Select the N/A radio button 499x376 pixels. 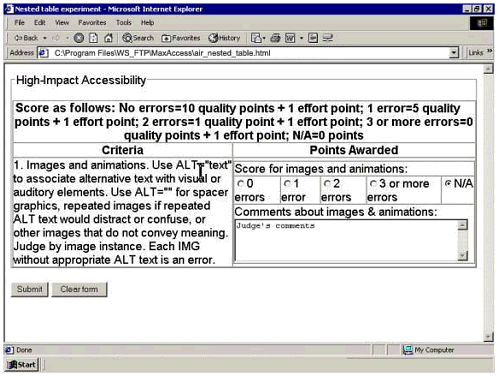448,183
